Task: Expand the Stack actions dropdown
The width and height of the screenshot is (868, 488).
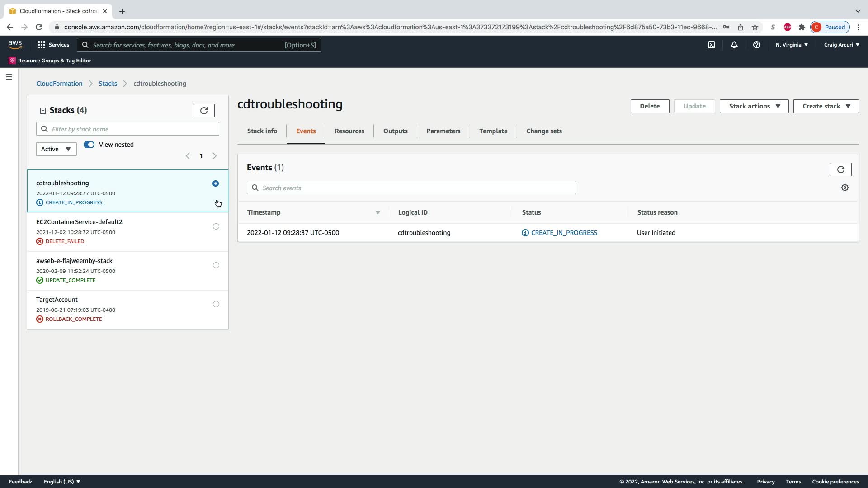Action: point(754,106)
